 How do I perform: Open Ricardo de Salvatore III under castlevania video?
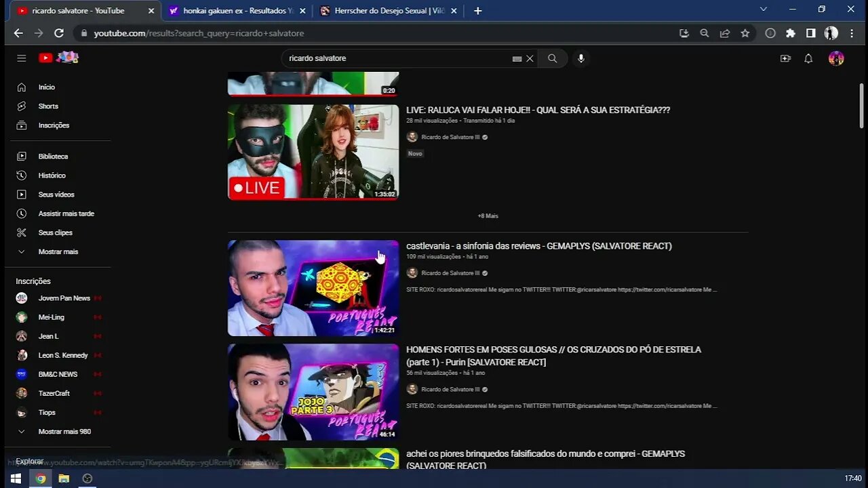[450, 273]
